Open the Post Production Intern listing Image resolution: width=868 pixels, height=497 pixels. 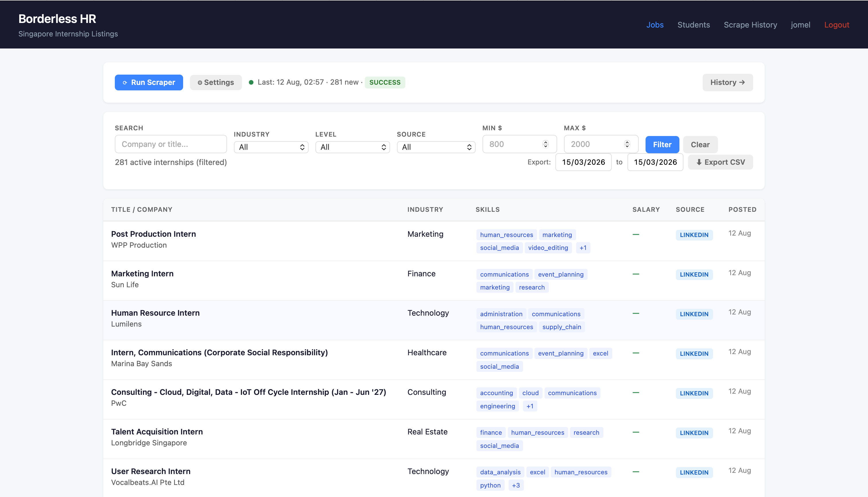(x=153, y=234)
